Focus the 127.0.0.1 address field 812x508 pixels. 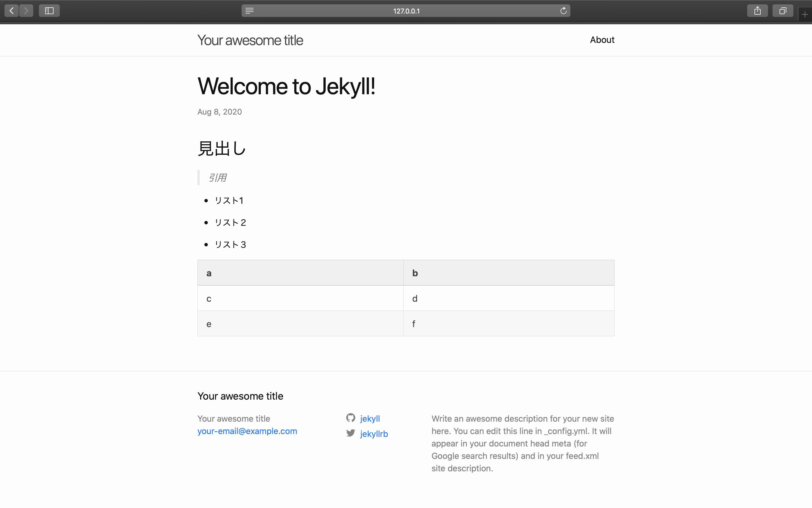pos(406,11)
